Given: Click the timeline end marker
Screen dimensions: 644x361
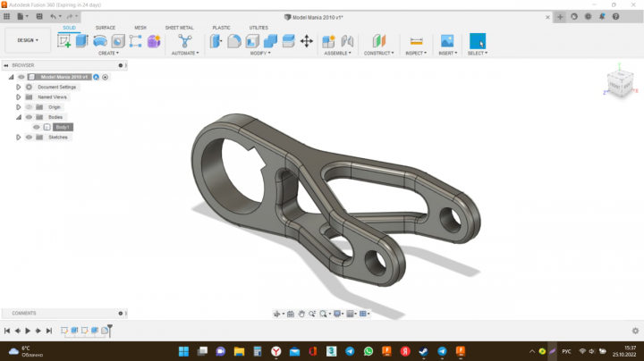Looking at the screenshot, I should tap(110, 331).
